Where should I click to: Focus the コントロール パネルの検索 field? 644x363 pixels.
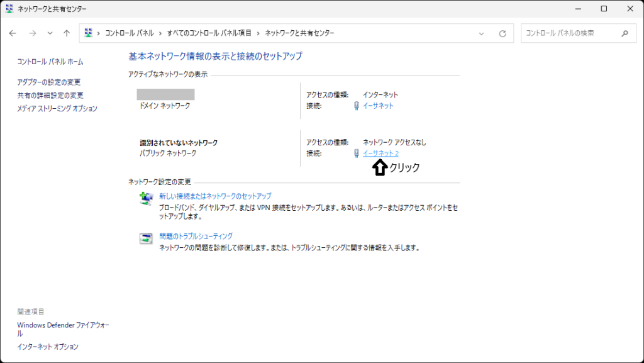click(569, 33)
